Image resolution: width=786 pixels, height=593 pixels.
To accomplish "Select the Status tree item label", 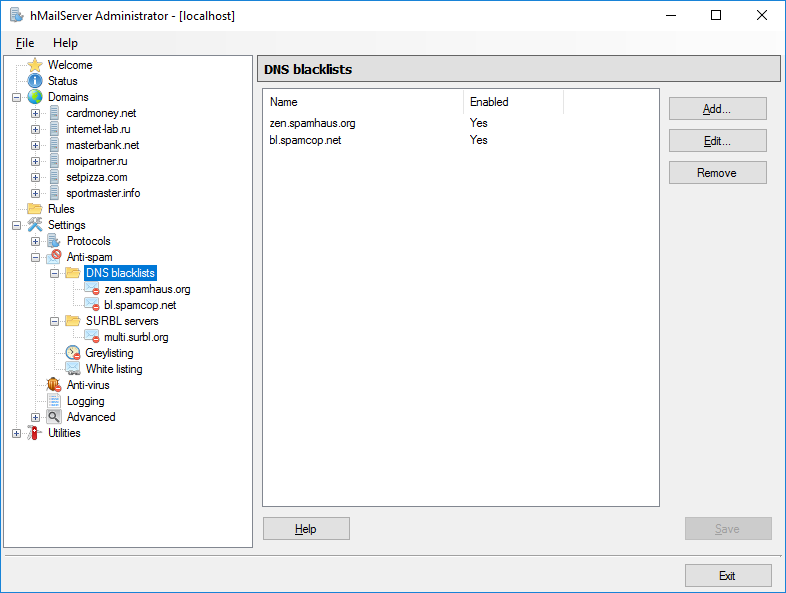I will pos(63,81).
